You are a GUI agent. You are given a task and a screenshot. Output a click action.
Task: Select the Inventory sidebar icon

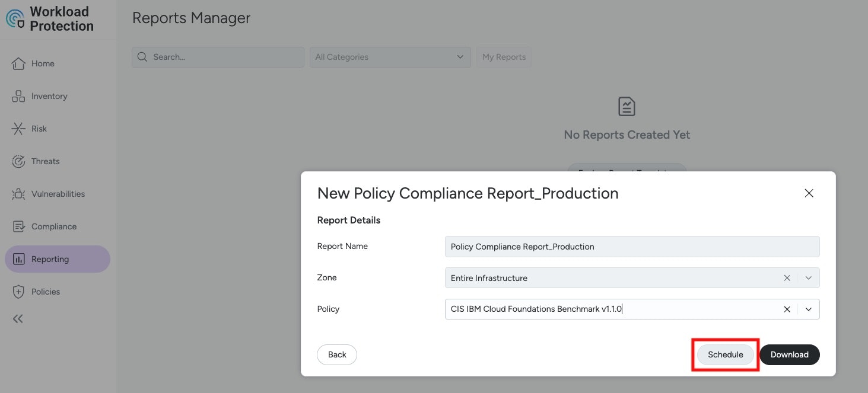tap(49, 95)
